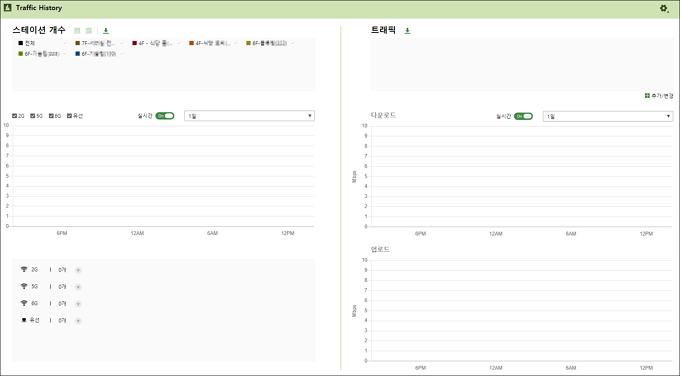
Task: Click the orange 4F color swatch
Action: click(x=191, y=43)
